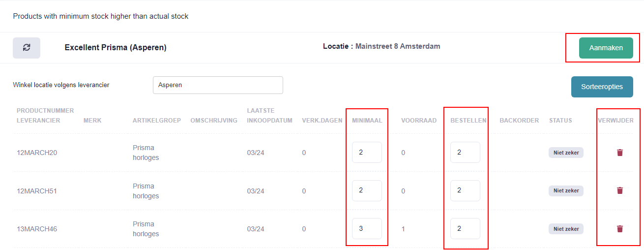Click Prisma horloges in the 12MARCH51 row

(146, 191)
